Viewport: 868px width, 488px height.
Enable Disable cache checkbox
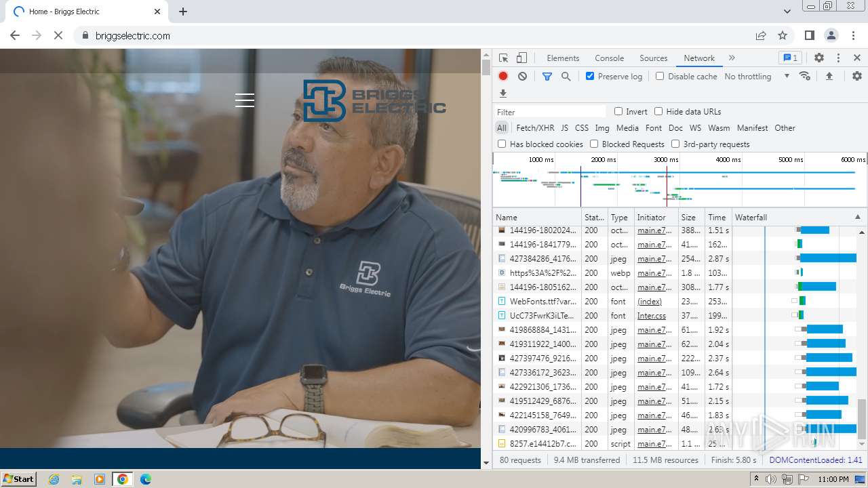click(660, 77)
